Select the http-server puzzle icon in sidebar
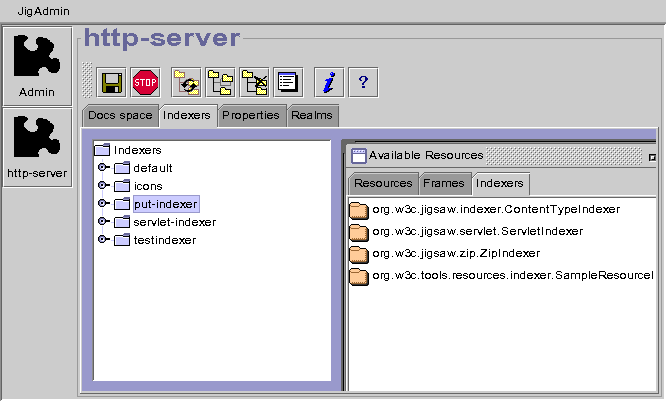This screenshot has height=401, width=666. pyautogui.click(x=37, y=147)
